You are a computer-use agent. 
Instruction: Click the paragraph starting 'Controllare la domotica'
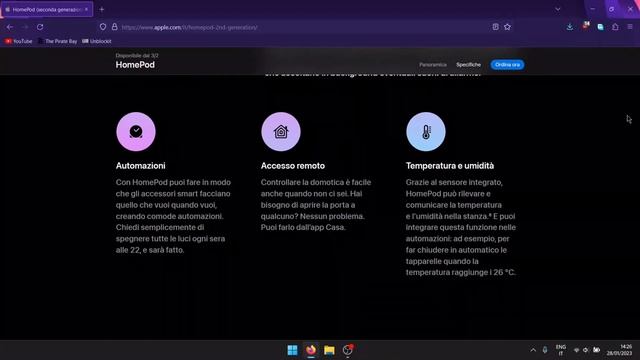[x=316, y=204]
